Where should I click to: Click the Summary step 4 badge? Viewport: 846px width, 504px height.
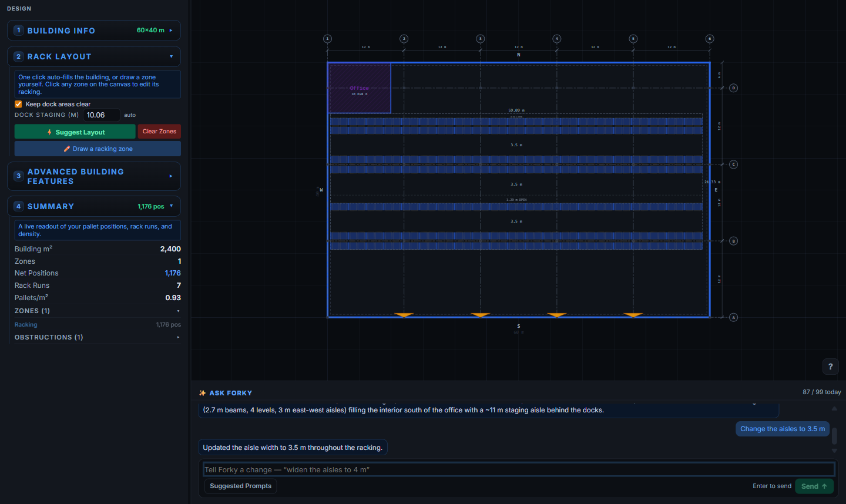pyautogui.click(x=18, y=206)
